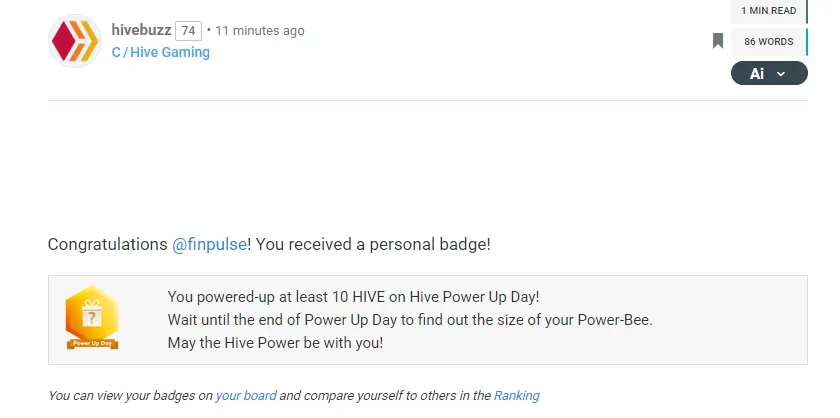Image resolution: width=840 pixels, height=418 pixels.
Task: Click the C community prefix before Hive Gaming
Action: click(x=116, y=52)
